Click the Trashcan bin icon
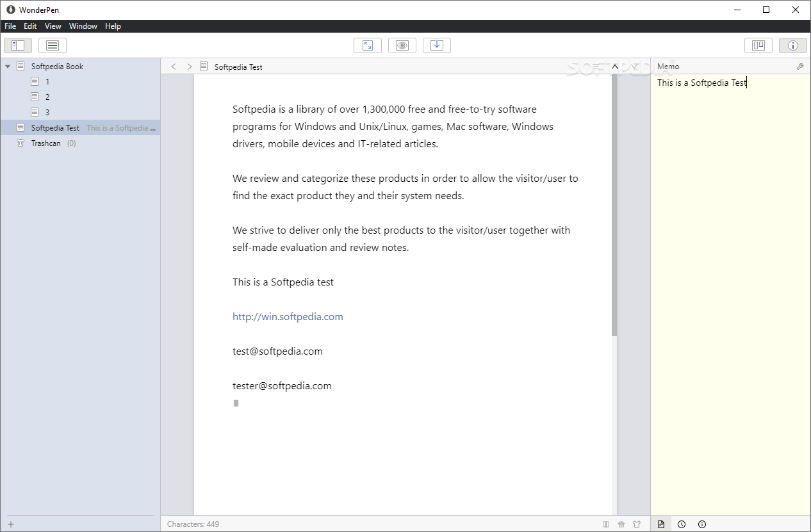 [x=20, y=143]
